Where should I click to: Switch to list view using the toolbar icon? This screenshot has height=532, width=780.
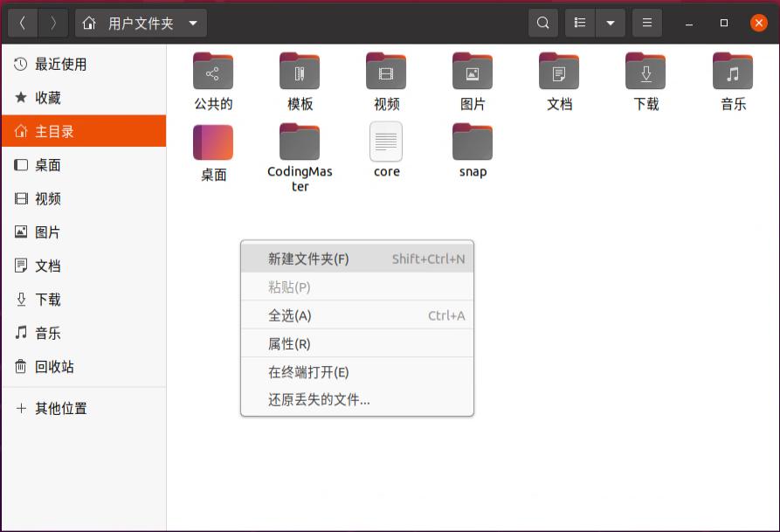579,23
